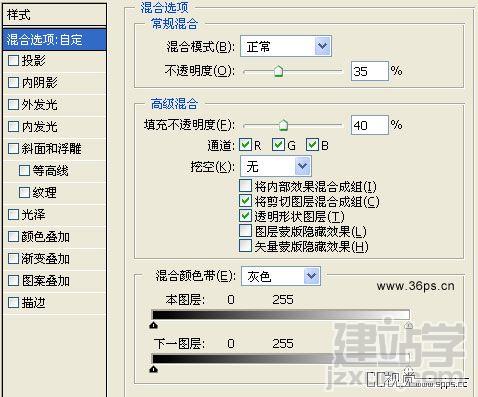
Task: Uncheck the G channel checkbox
Action: coord(278,145)
